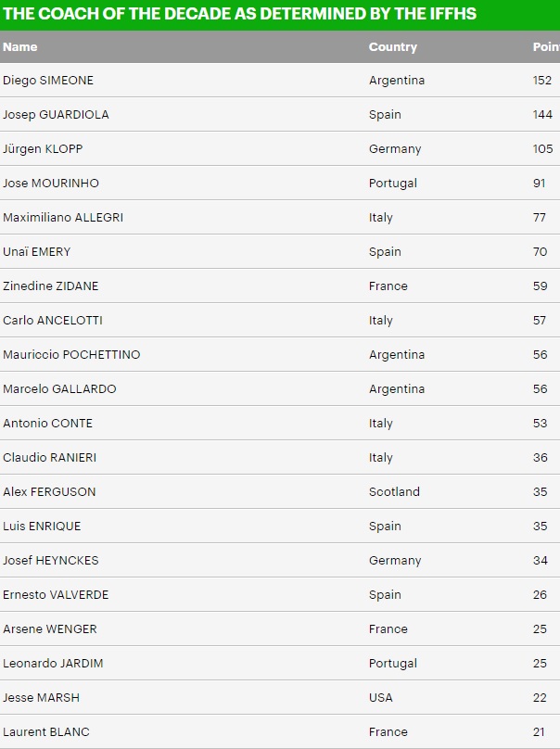Select Jürgen KLOPP's name cell

click(43, 149)
